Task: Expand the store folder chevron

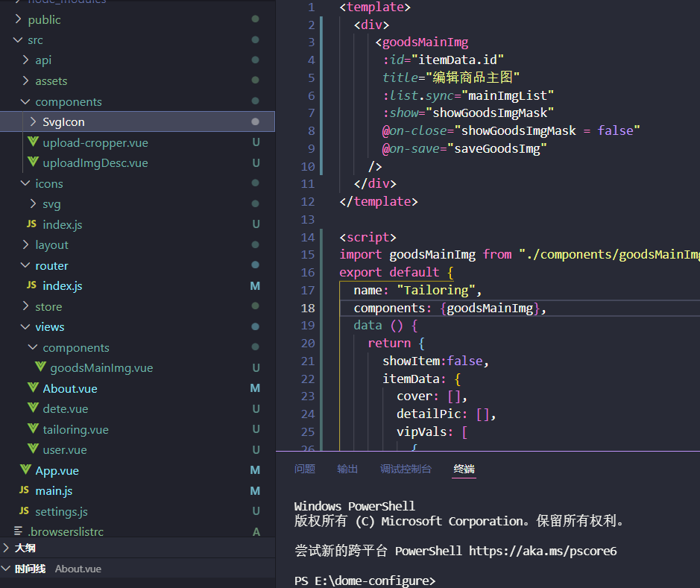Action: [25, 306]
